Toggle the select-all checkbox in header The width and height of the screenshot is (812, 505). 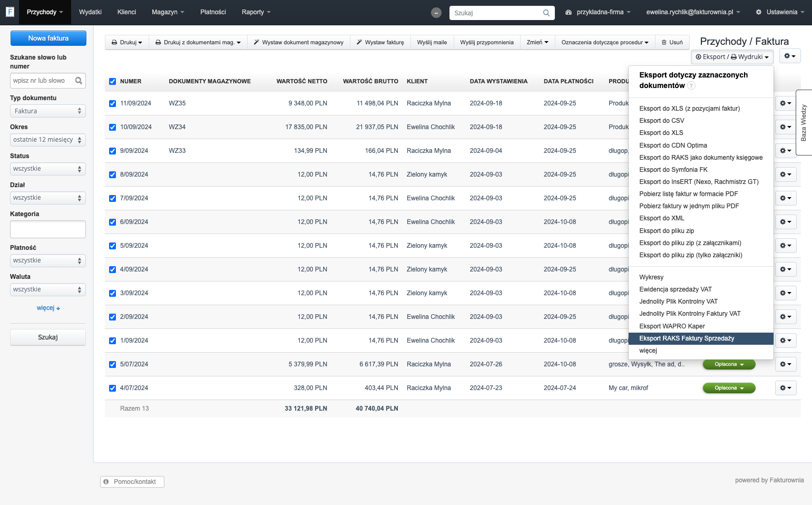tap(112, 81)
